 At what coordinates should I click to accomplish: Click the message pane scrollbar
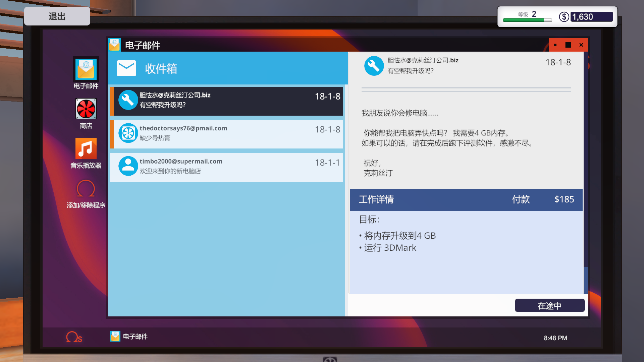tap(586, 281)
